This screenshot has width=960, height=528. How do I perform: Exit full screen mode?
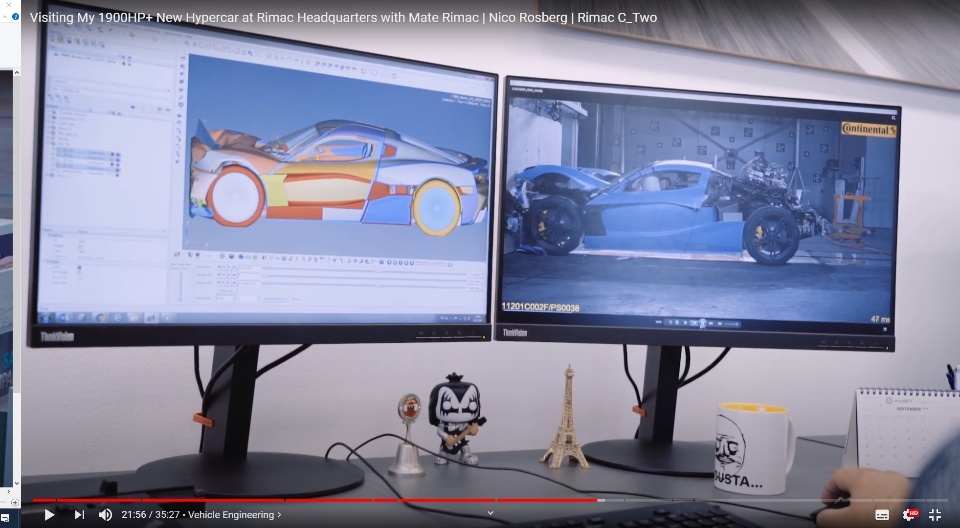935,515
